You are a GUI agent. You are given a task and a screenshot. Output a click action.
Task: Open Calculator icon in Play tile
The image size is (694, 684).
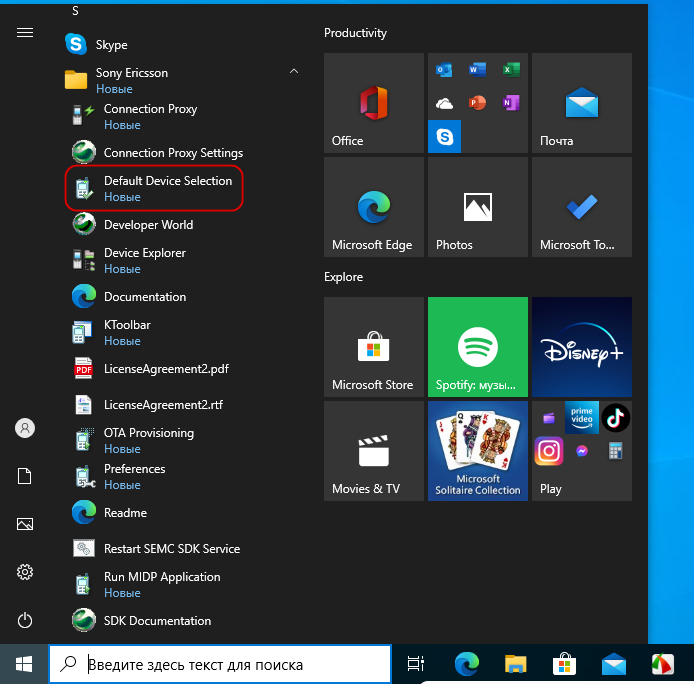tap(615, 451)
